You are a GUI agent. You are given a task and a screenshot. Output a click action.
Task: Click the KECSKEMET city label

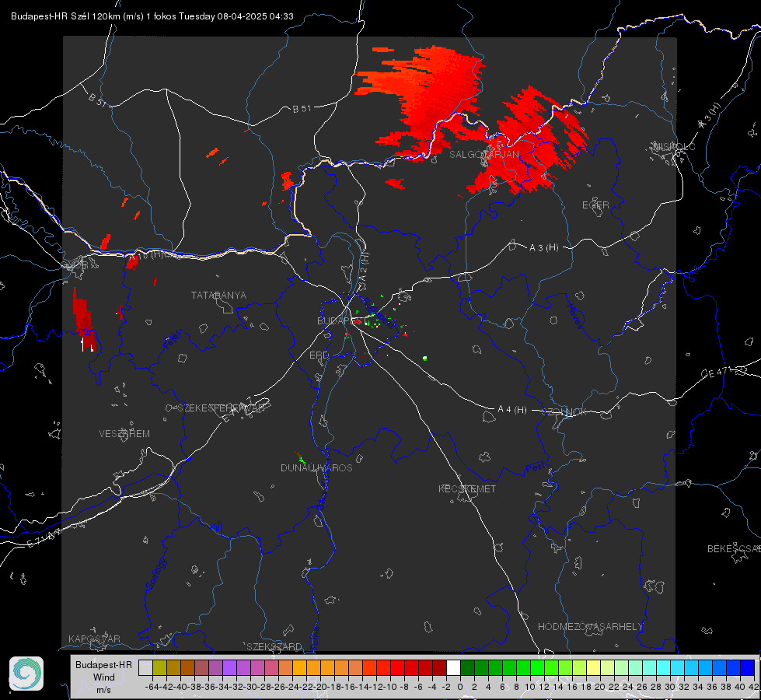click(467, 488)
